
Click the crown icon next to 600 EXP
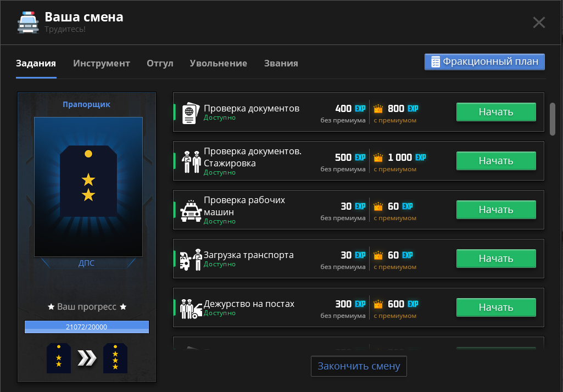click(378, 304)
